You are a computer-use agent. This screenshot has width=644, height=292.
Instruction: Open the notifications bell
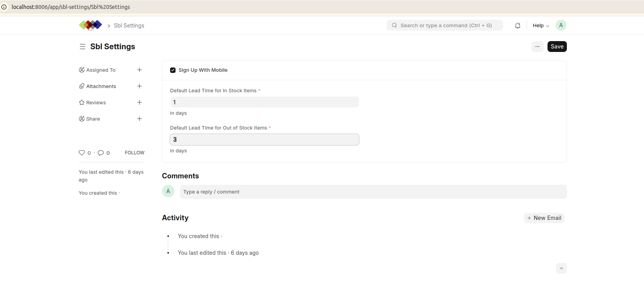coord(517,26)
